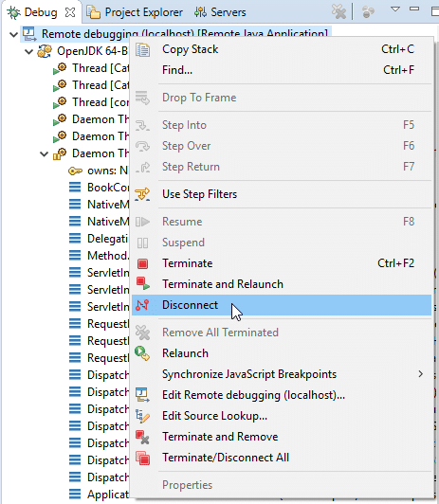Image resolution: width=439 pixels, height=504 pixels.
Task: Open the Debug view menu dropdown arrow
Action: point(395,9)
